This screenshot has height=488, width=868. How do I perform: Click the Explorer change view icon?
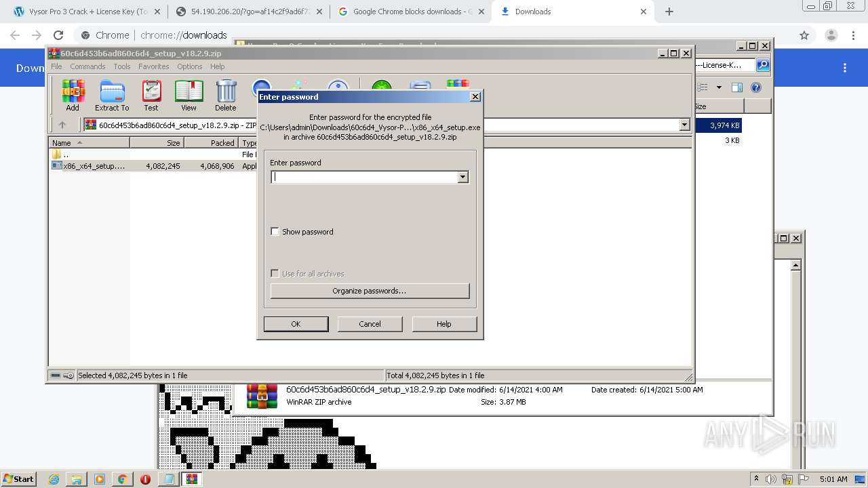tap(703, 87)
